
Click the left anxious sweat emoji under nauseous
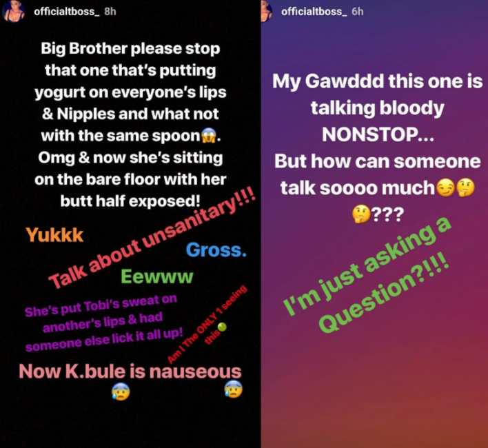[x=121, y=391]
